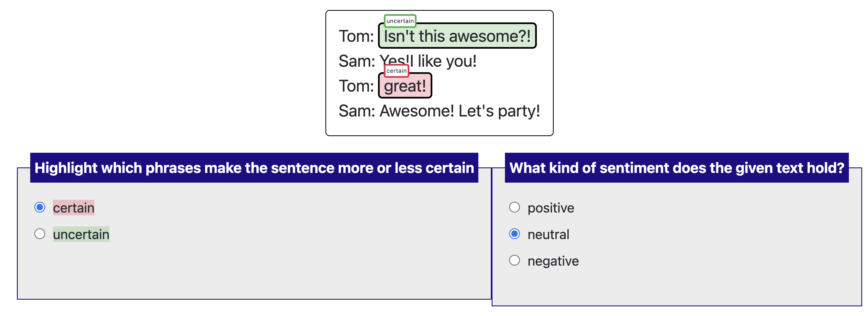The height and width of the screenshot is (316, 868).
Task: Choose the "negative" sentiment radio button
Action: point(514,260)
